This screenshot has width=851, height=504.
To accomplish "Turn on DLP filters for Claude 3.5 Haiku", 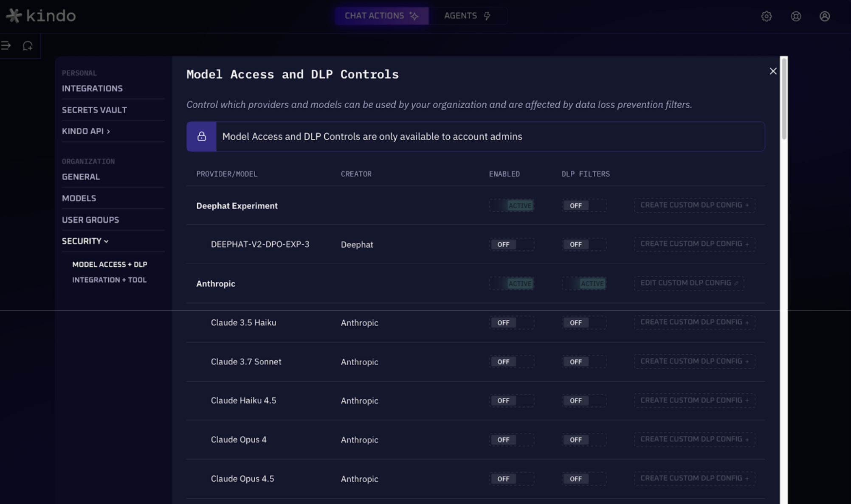I will point(584,322).
